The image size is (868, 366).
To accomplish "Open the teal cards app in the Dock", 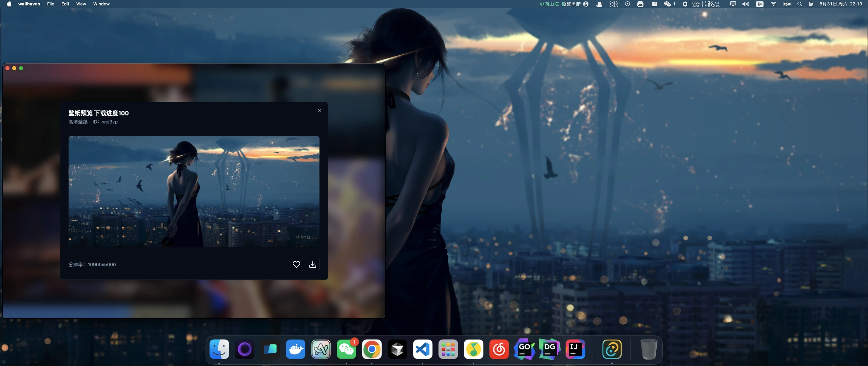I will [270, 349].
